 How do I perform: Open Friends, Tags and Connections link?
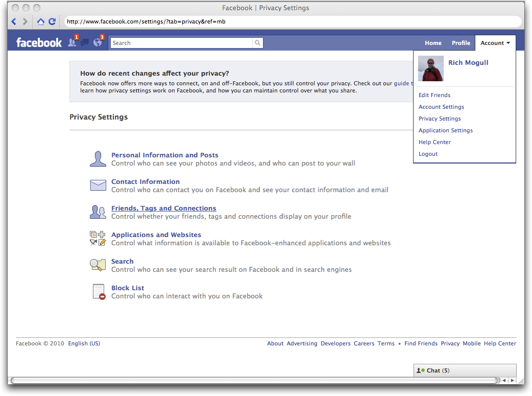[x=164, y=208]
